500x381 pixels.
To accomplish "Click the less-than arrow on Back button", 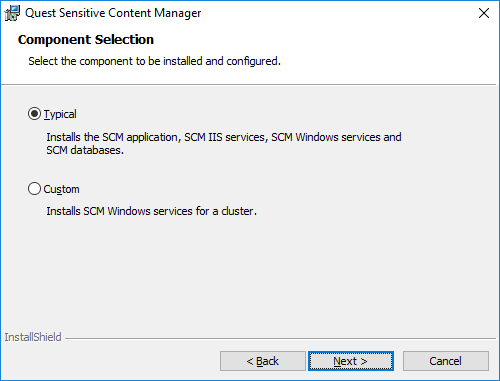I will pyautogui.click(x=250, y=361).
